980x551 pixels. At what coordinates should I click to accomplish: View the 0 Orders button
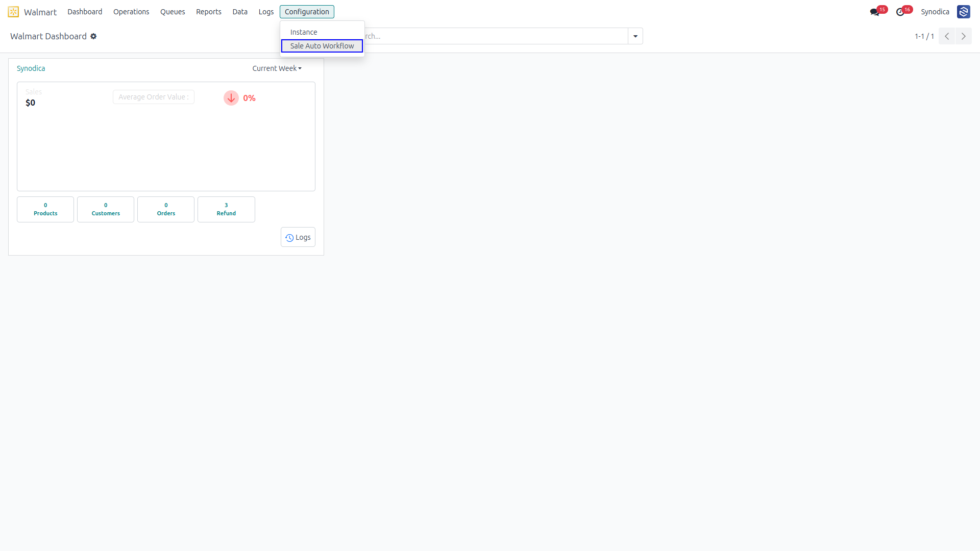(x=166, y=209)
